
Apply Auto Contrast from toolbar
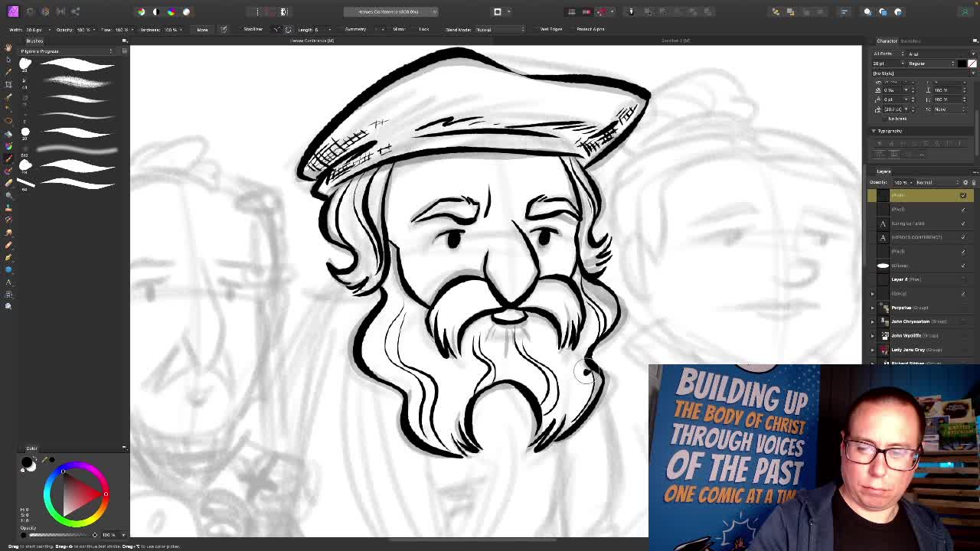tap(156, 11)
